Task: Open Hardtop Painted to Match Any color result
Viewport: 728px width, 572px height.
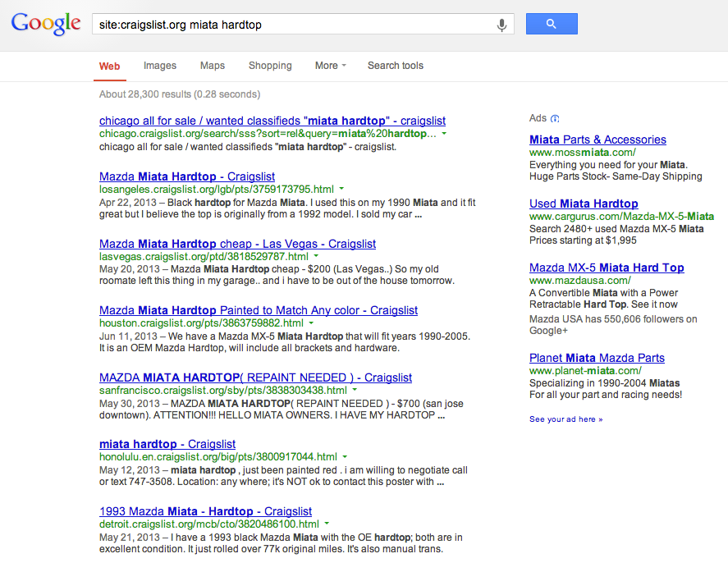Action: [259, 310]
